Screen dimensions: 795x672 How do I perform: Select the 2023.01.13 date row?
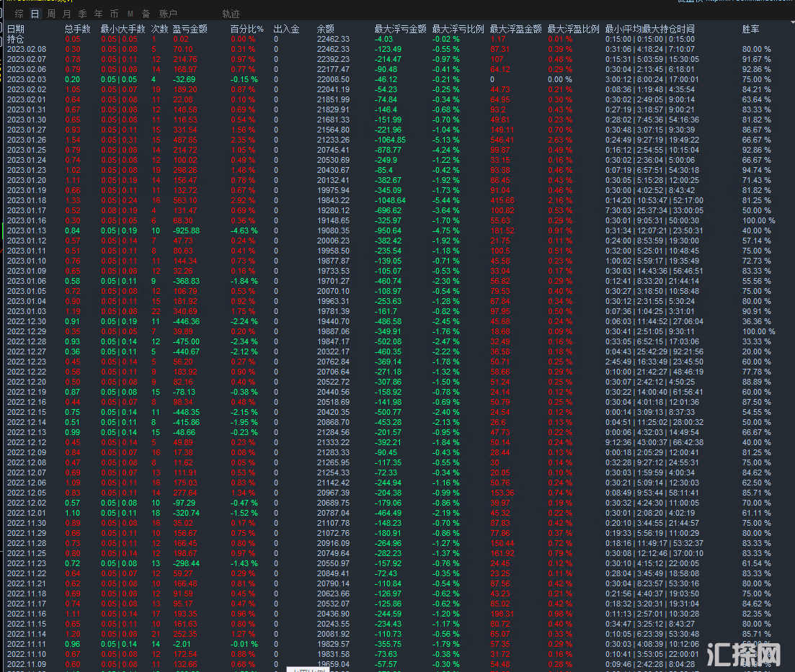pos(27,230)
